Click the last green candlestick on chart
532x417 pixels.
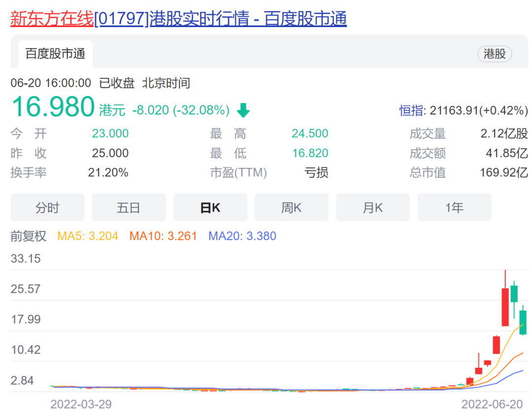pos(523,322)
